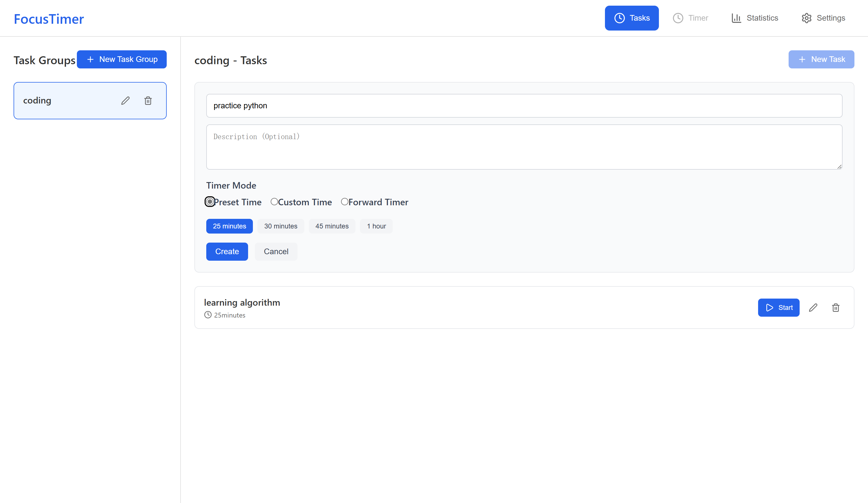The height and width of the screenshot is (503, 868).
Task: Click New Task Group button
Action: 121,59
